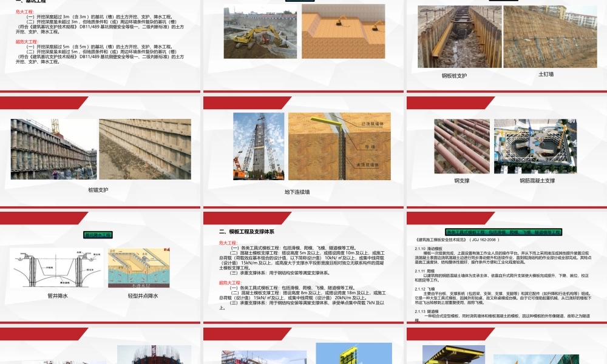Select the aerial concrete strut excavation photo

[535, 146]
